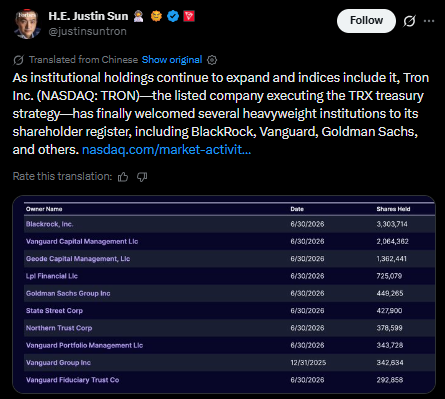Select Lpl Financial Llc owner
This screenshot has height=399, width=445.
(52, 276)
